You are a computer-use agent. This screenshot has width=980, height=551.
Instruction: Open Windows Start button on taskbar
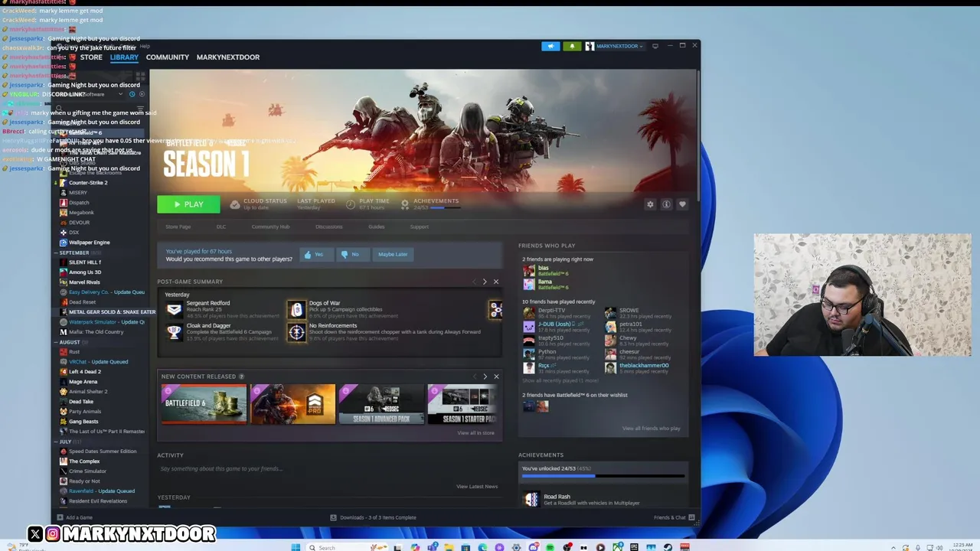click(x=296, y=547)
